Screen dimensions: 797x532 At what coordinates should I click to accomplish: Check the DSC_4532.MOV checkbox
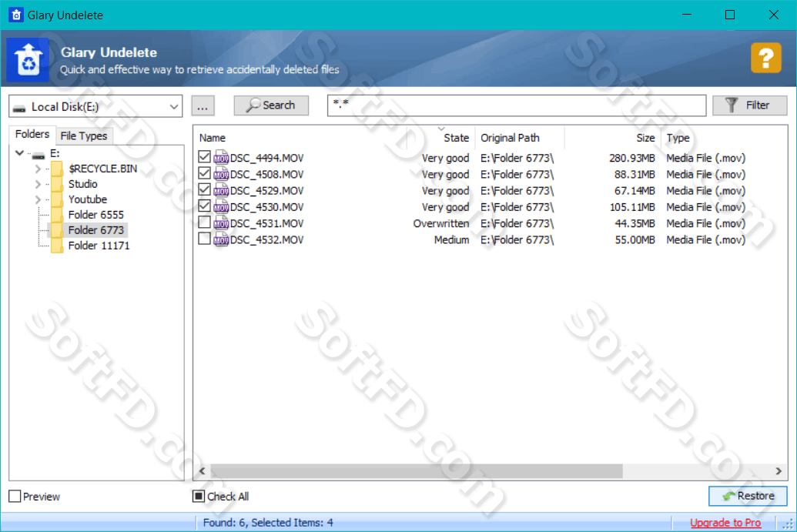(x=204, y=239)
